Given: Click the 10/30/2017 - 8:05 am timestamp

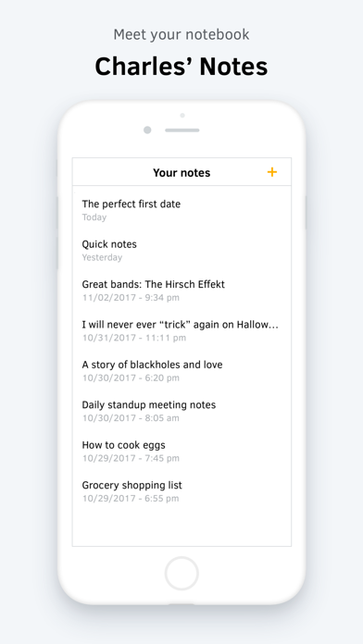Looking at the screenshot, I should coord(131,418).
